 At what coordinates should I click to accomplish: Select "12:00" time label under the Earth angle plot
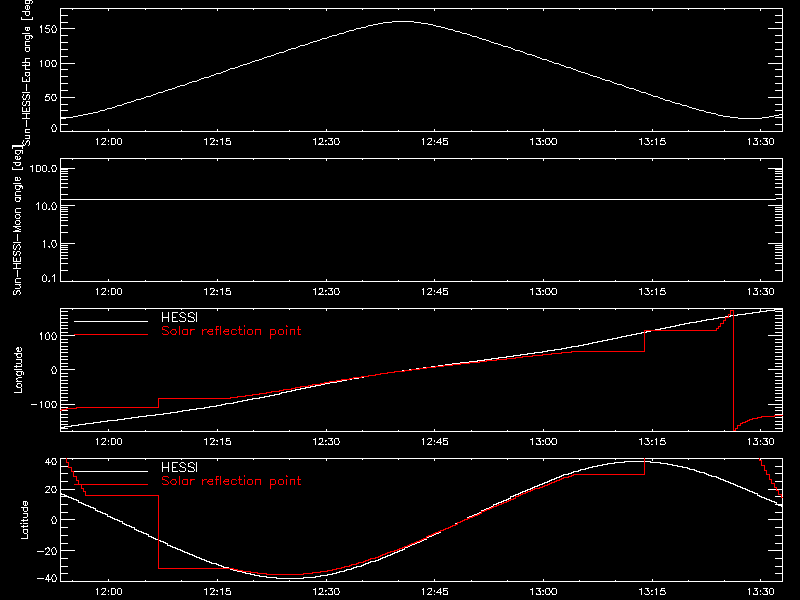(x=109, y=142)
